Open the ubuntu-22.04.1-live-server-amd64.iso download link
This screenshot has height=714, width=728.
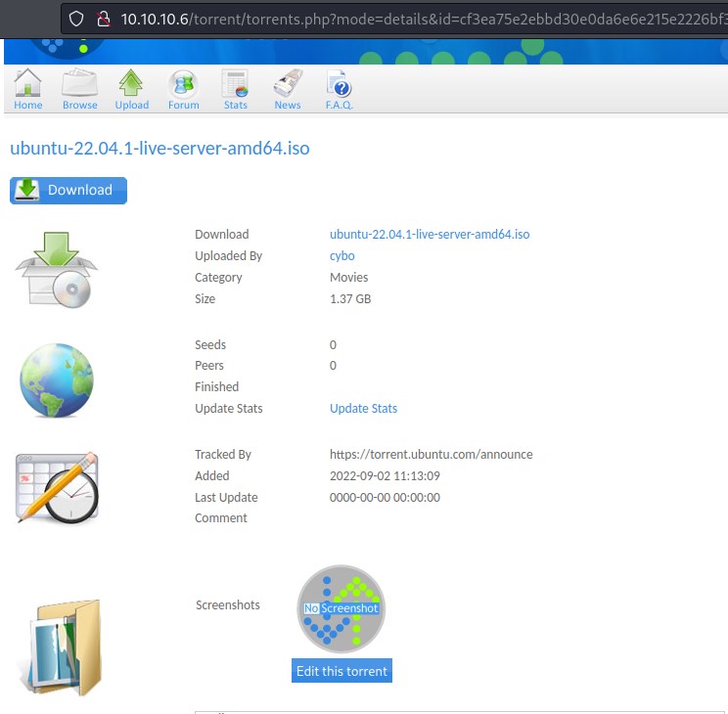[x=430, y=234]
